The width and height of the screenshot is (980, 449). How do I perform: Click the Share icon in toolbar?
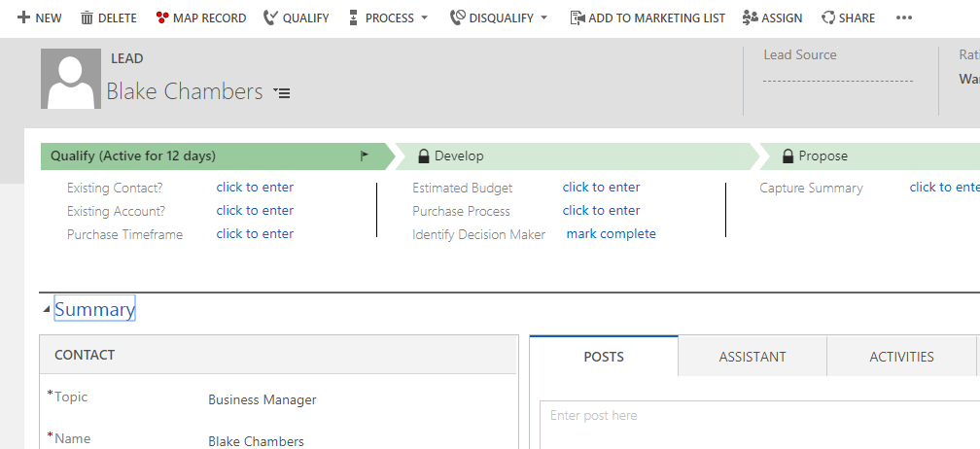[828, 18]
